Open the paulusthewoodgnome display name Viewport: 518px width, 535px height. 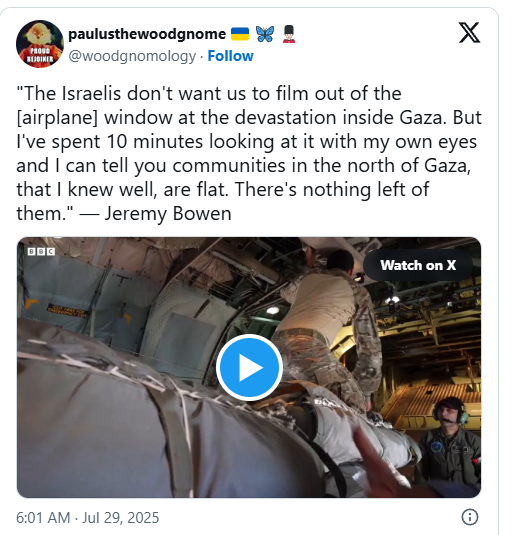pyautogui.click(x=147, y=34)
